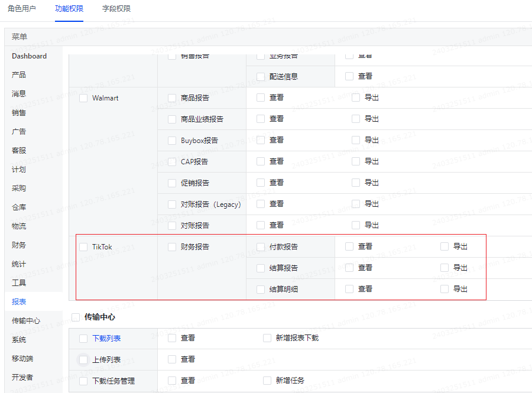The width and height of the screenshot is (532, 393).
Task: Check the 付款报告 checkbox
Action: coord(261,247)
